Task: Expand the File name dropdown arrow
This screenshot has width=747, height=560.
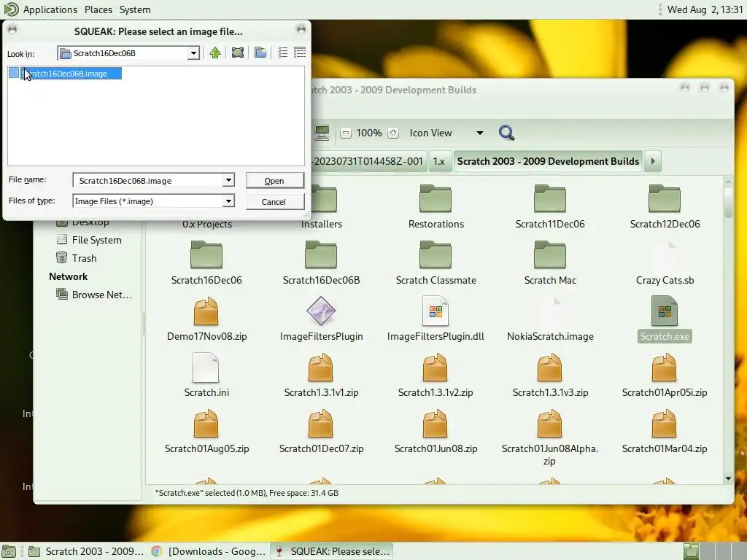Action: point(228,181)
